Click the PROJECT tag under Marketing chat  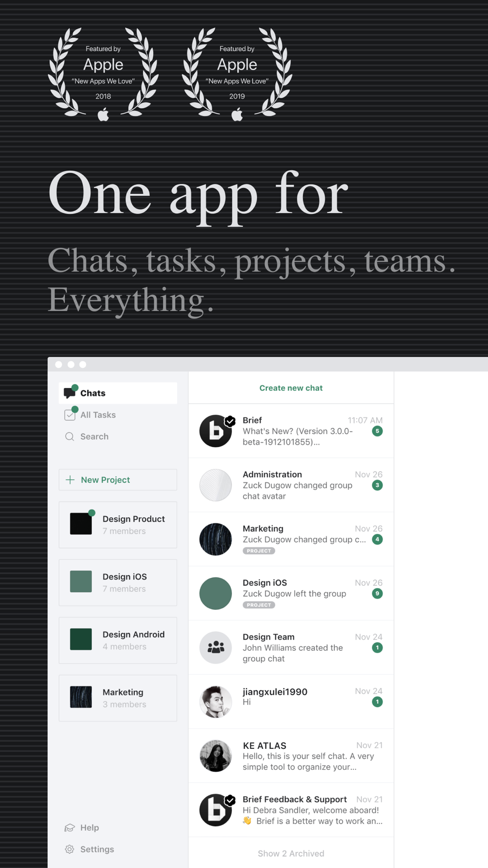259,551
